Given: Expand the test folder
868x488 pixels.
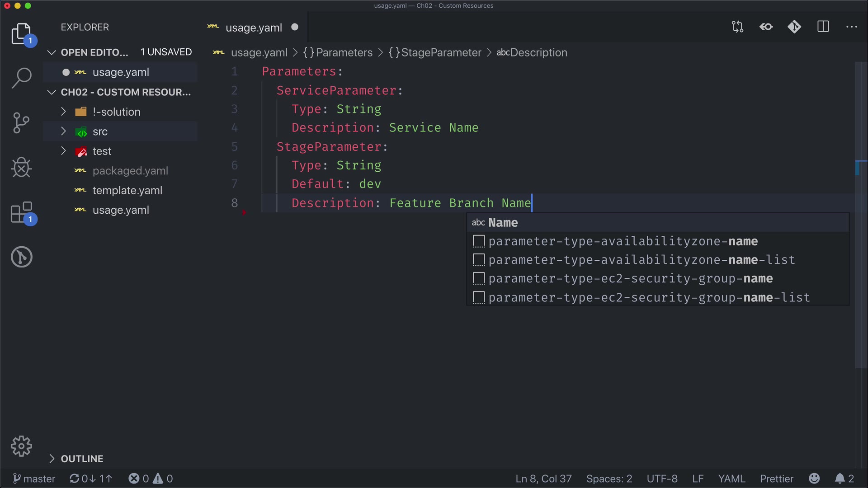Looking at the screenshot, I should [x=102, y=151].
